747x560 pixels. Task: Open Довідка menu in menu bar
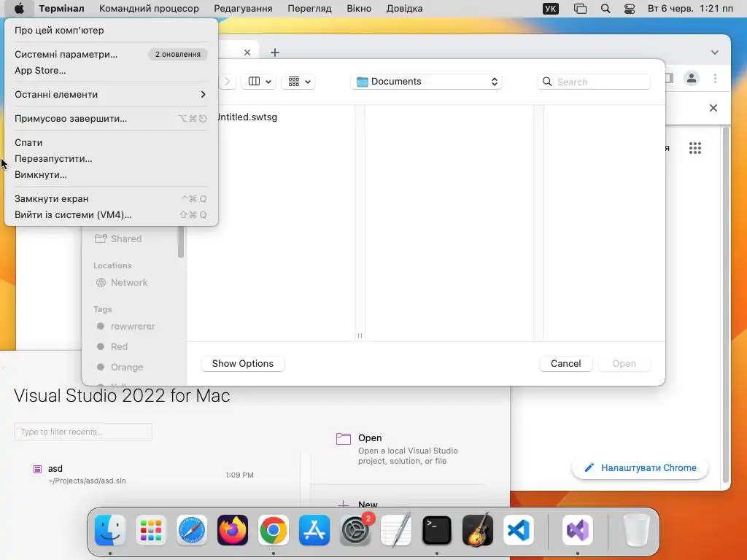coord(404,9)
